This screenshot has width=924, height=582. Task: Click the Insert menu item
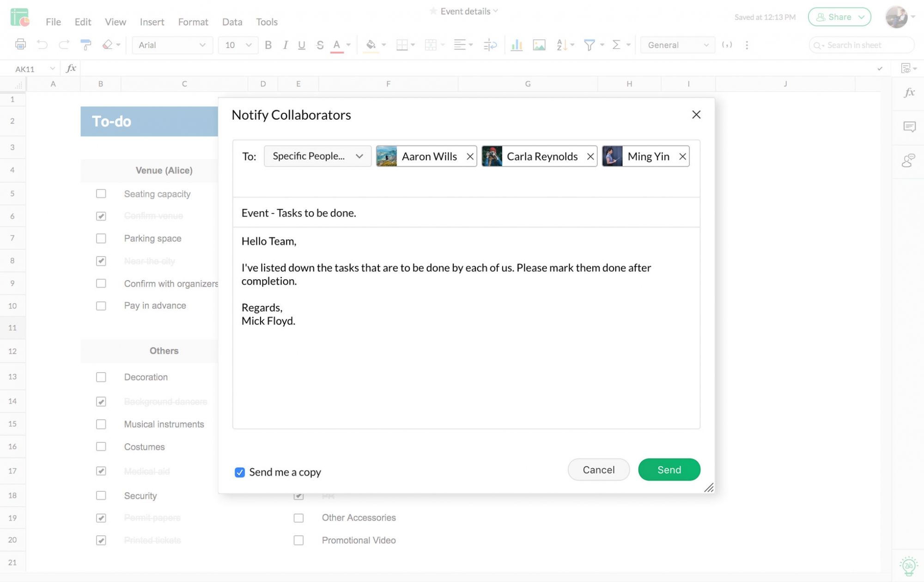(152, 21)
